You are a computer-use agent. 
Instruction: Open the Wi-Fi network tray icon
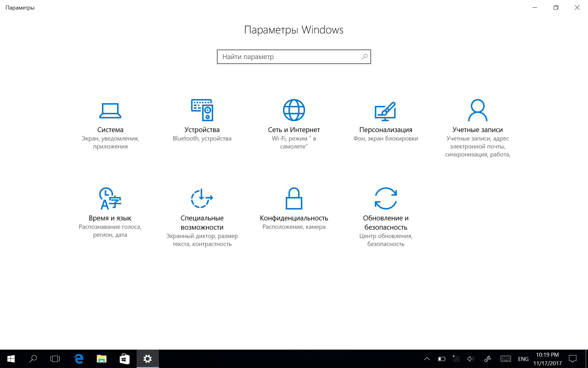pyautogui.click(x=456, y=359)
